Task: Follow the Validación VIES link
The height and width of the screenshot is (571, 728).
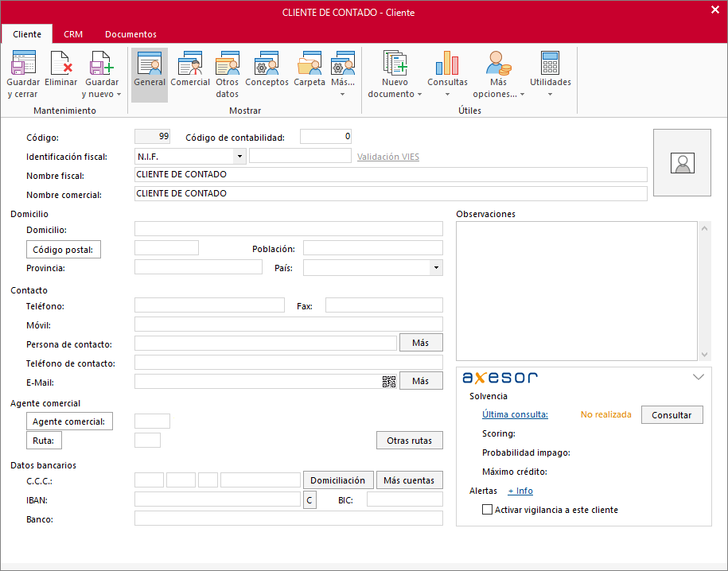Action: [387, 157]
